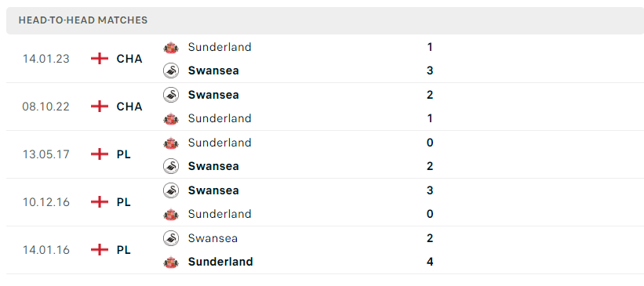This screenshot has height=286, width=644.
Task: Click Swansea crest in 10.12.16 match
Action: [171, 190]
